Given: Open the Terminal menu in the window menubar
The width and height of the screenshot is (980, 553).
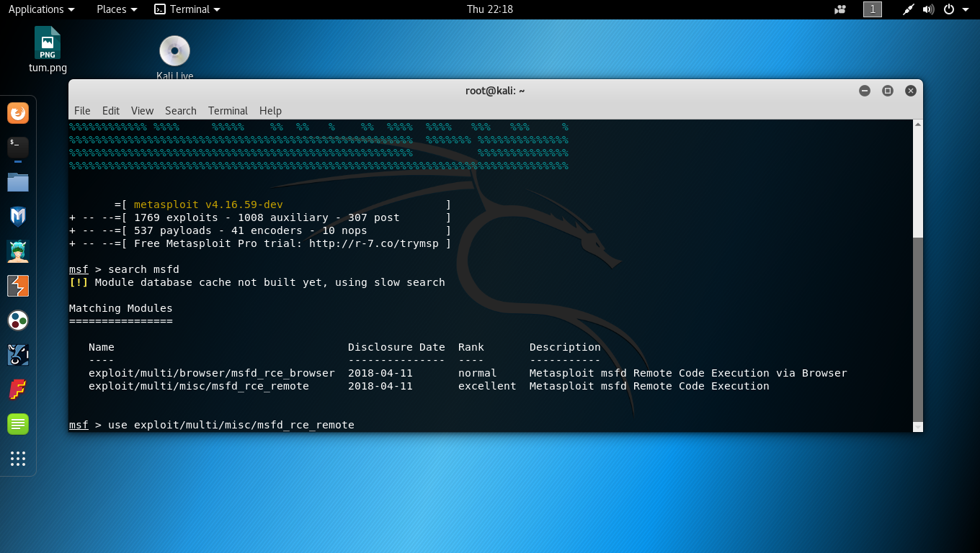Looking at the screenshot, I should click(x=228, y=110).
